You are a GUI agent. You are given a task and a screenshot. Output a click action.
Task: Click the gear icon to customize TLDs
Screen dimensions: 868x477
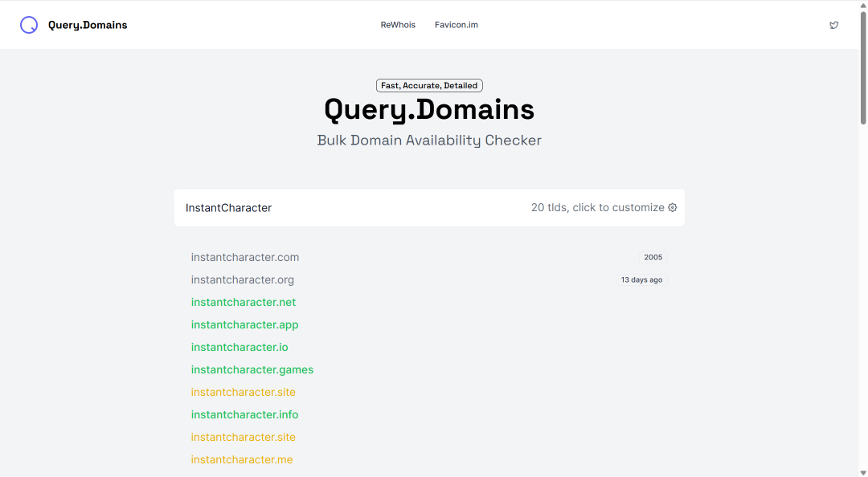673,207
